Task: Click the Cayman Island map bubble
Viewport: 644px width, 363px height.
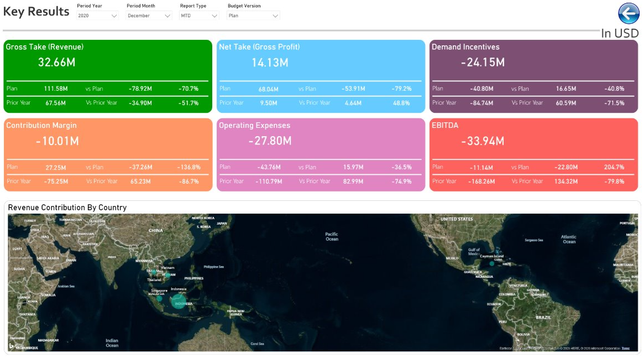Action: click(491, 263)
